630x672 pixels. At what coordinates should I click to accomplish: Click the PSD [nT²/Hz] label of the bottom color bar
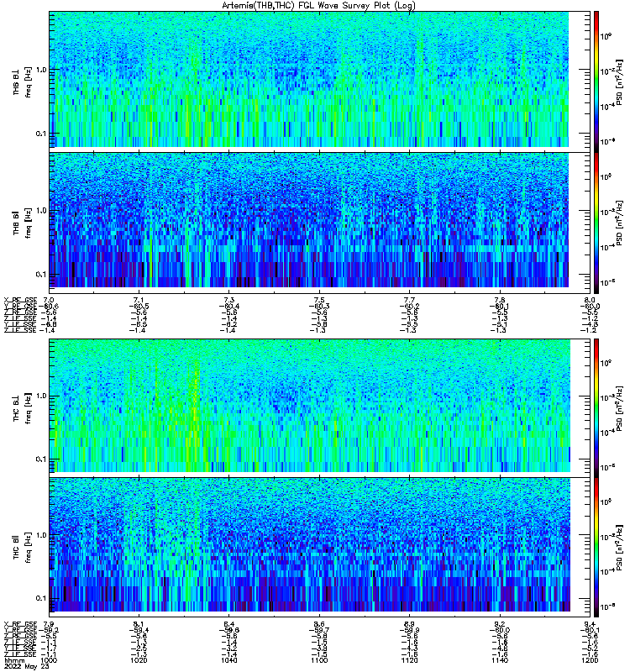click(x=620, y=548)
